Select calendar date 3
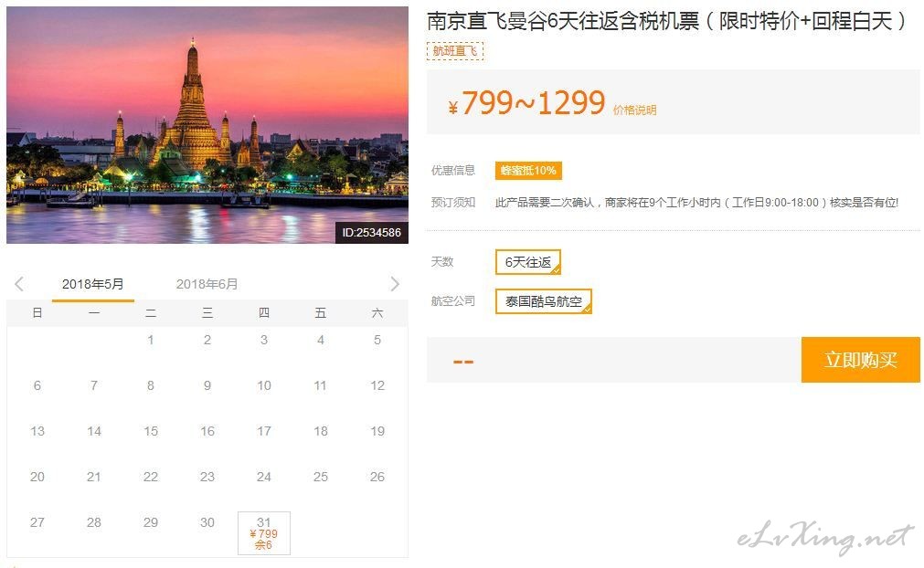This screenshot has width=924, height=568. (x=264, y=340)
